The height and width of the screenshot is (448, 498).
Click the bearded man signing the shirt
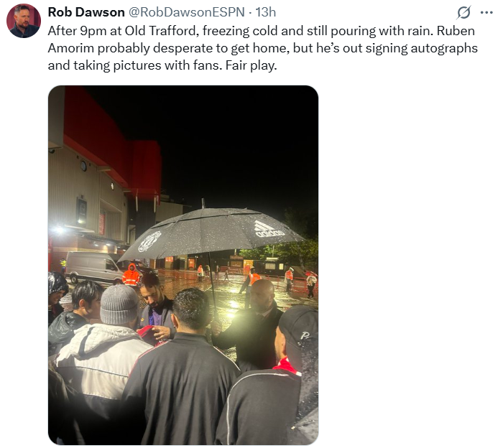pyautogui.click(x=156, y=311)
